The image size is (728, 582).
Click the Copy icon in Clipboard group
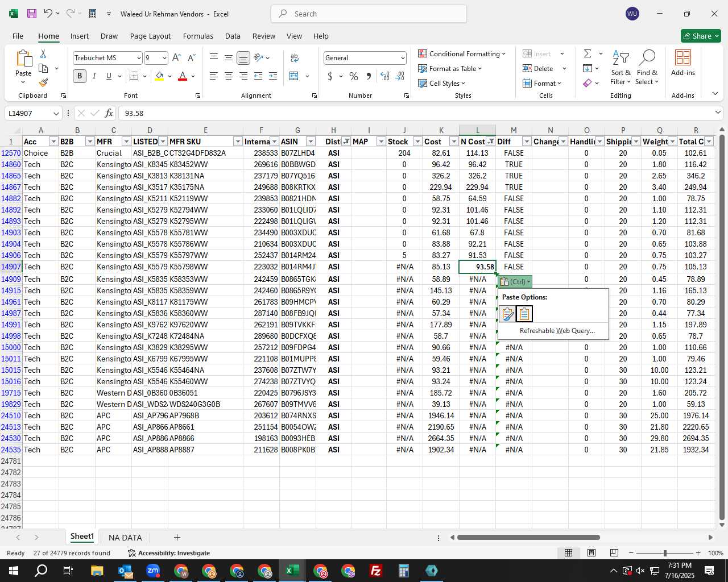coord(43,68)
